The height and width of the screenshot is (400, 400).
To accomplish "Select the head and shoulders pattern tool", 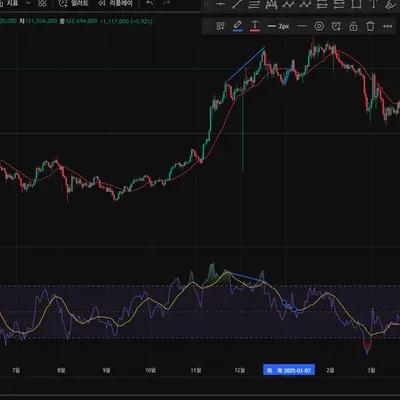I will pyautogui.click(x=271, y=4).
